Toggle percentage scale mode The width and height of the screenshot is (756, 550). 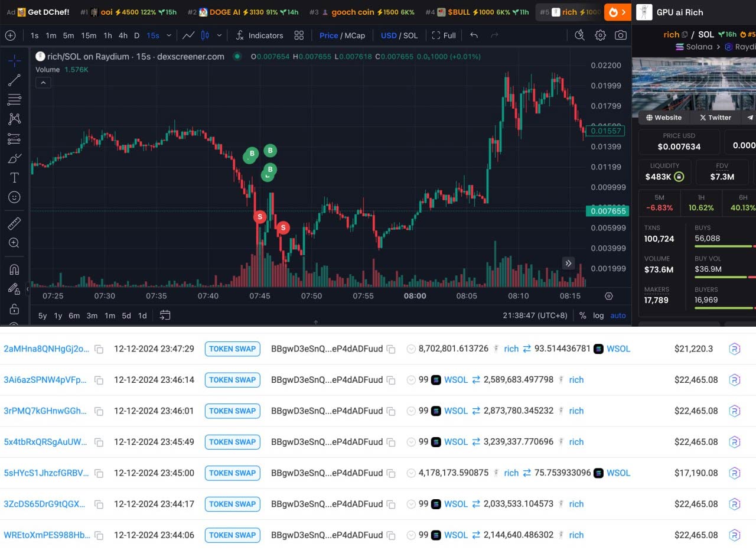coord(583,315)
